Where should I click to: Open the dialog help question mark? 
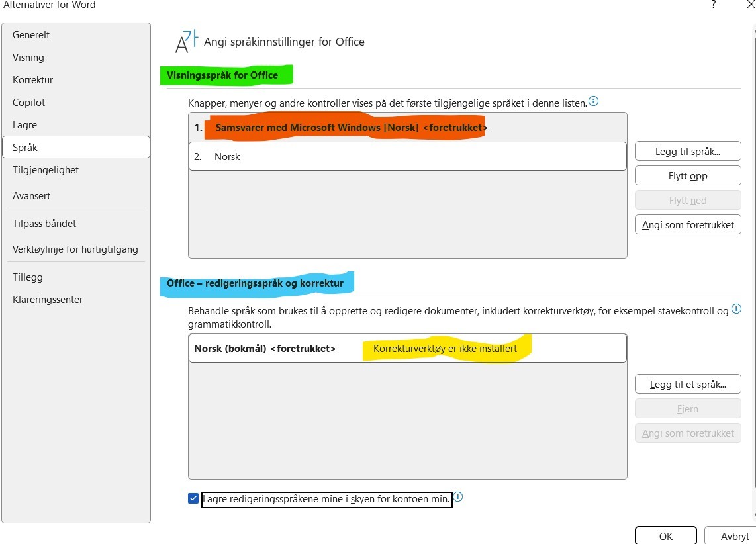[x=712, y=5]
